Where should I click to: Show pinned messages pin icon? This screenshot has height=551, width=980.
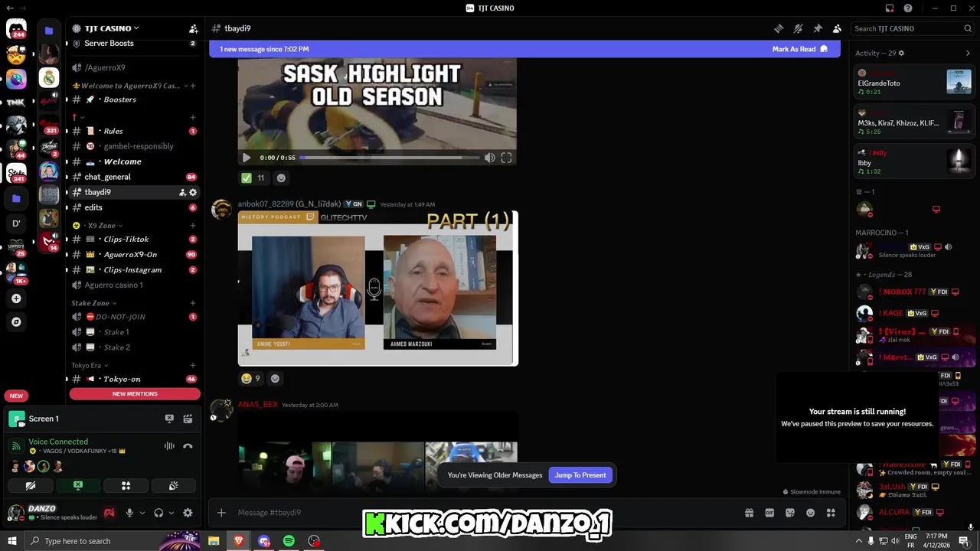(818, 28)
